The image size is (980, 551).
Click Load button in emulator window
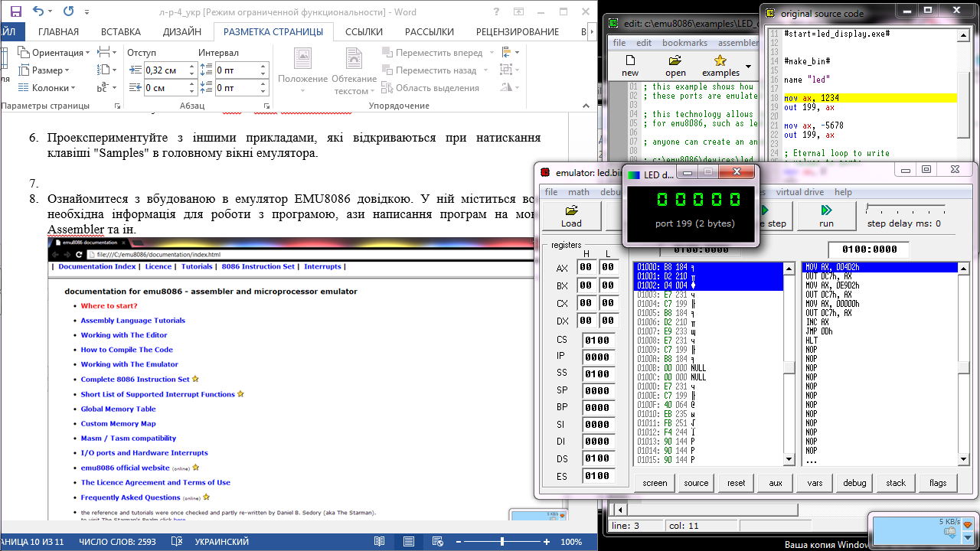[571, 217]
